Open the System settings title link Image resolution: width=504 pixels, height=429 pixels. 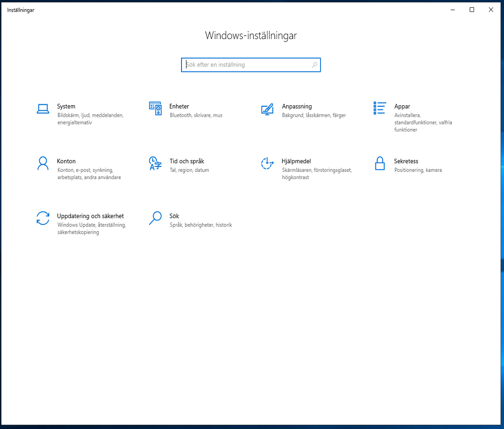coord(66,107)
